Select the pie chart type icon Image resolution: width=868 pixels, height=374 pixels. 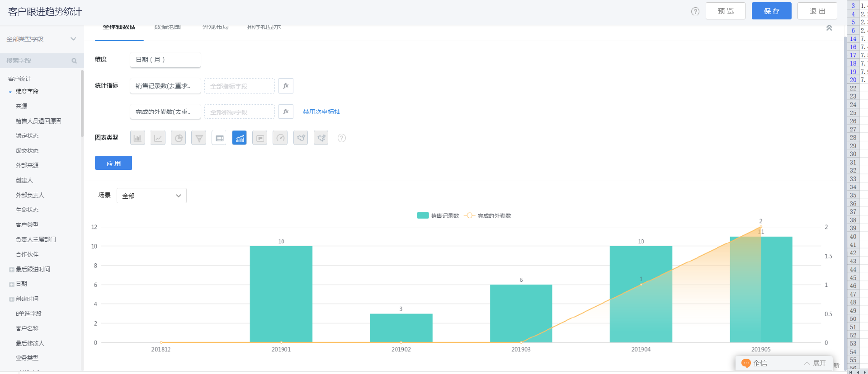click(179, 138)
